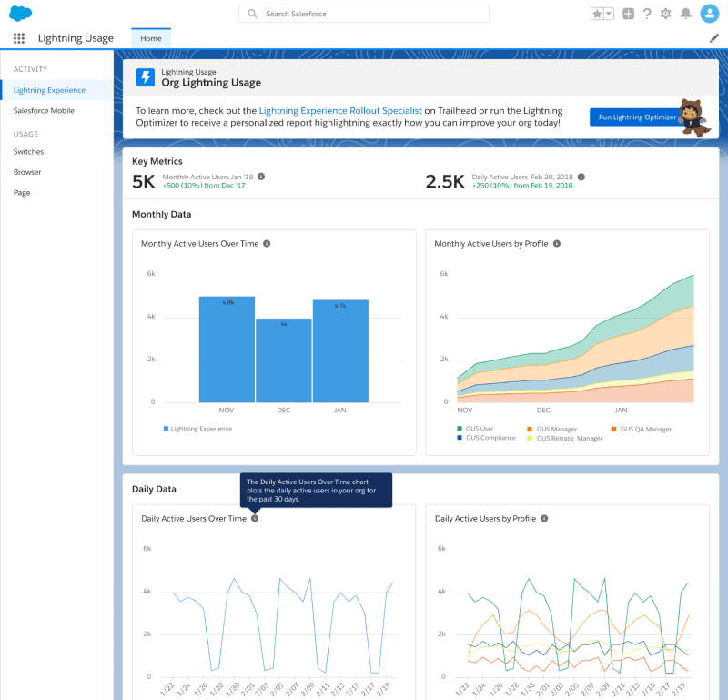The width and height of the screenshot is (728, 700).
Task: Click the 5K monthly users metric
Action: coord(144,181)
